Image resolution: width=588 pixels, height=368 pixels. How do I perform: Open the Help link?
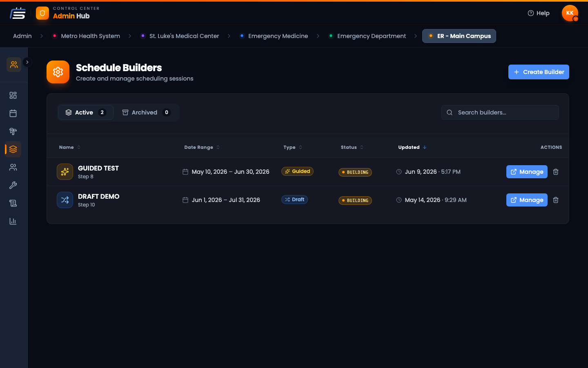tap(539, 13)
